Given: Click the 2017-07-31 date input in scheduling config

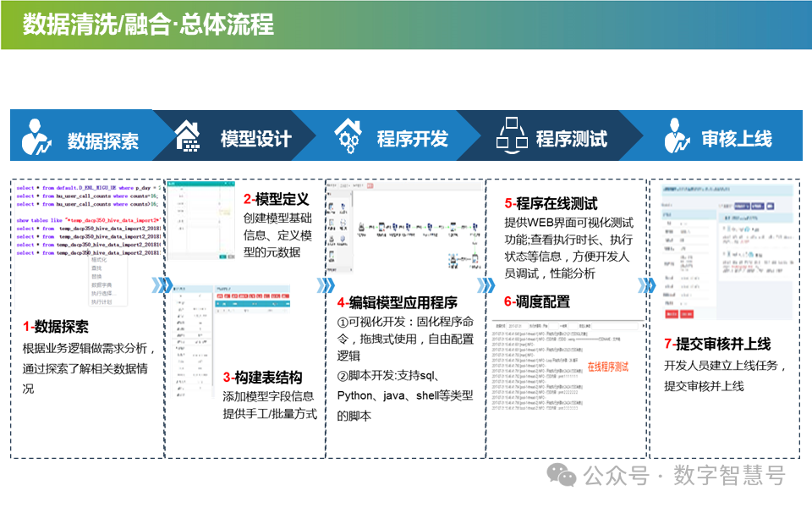Looking at the screenshot, I should (518, 326).
